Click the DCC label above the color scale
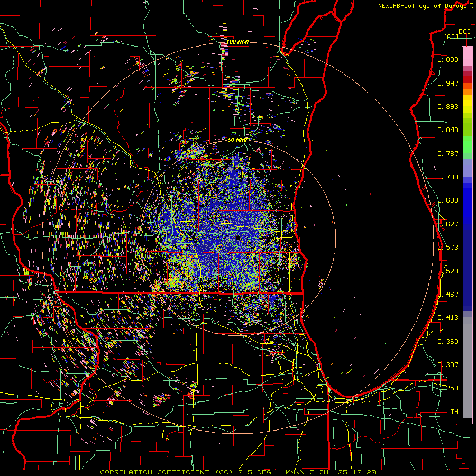476x476 pixels. click(464, 32)
